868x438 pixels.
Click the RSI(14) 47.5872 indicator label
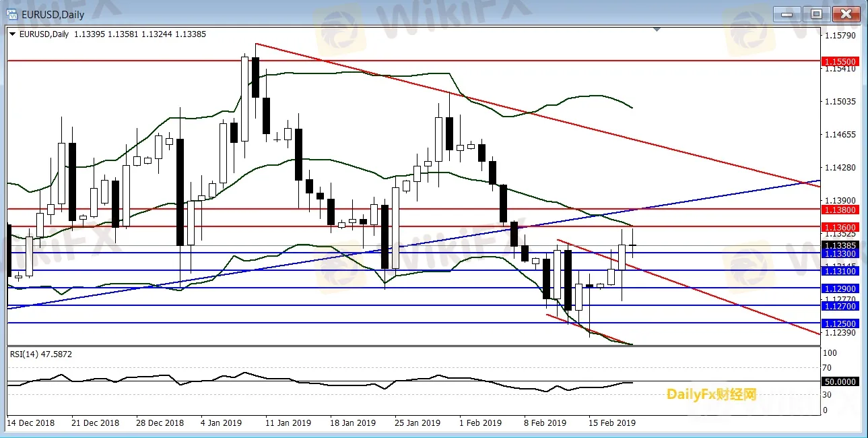[40, 353]
